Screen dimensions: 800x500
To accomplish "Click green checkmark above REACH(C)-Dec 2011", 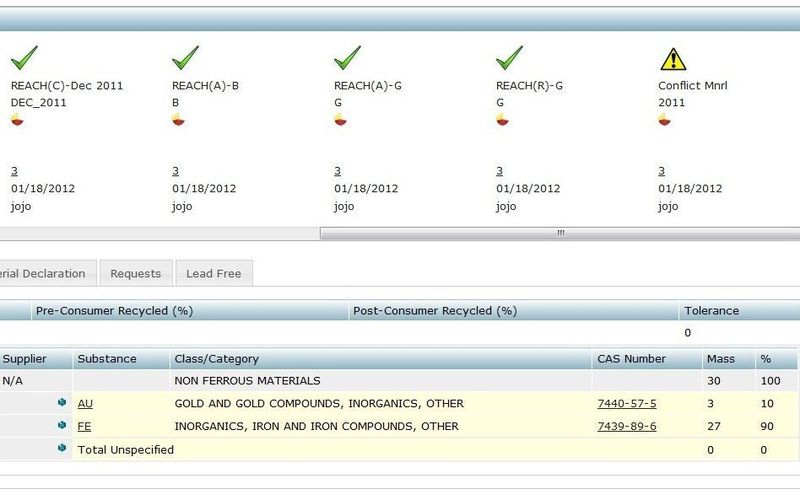I will coord(24,58).
